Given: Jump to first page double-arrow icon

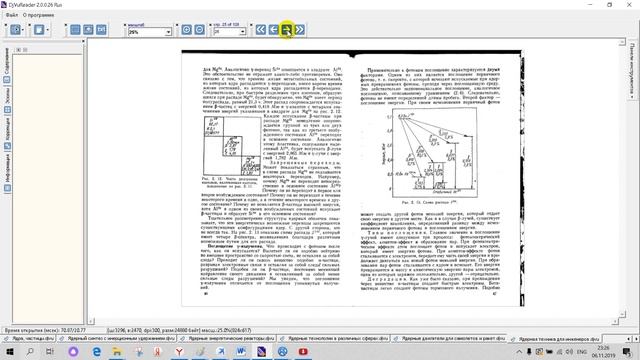Looking at the screenshot, I should click(x=261, y=30).
